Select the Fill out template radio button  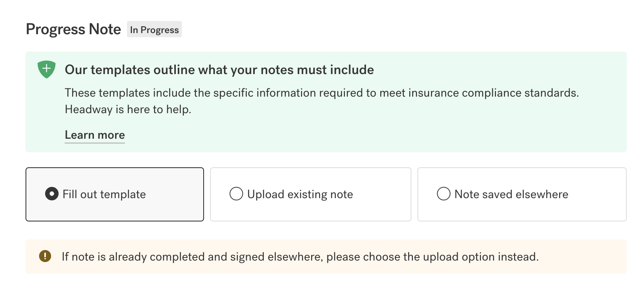tap(52, 194)
